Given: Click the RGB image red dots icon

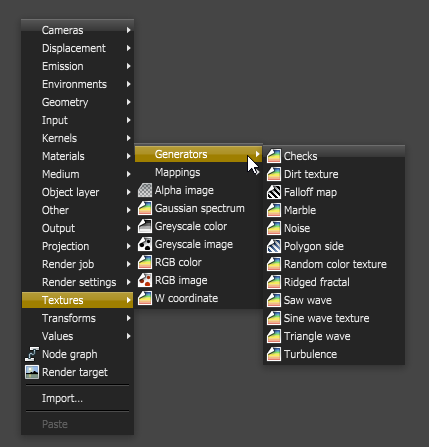Looking at the screenshot, I should pos(145,280).
